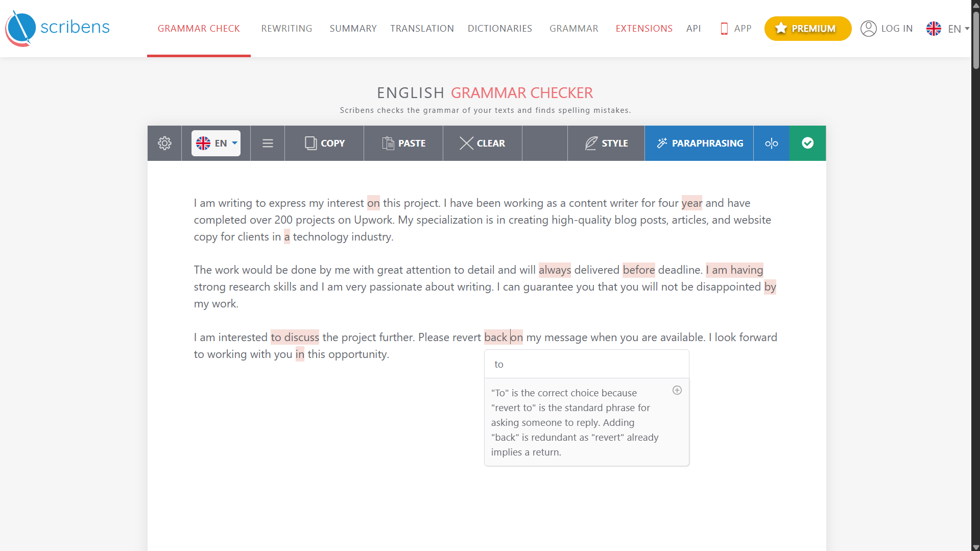Click the Scribens logo
Viewport: 980px width, 551px height.
point(58,28)
